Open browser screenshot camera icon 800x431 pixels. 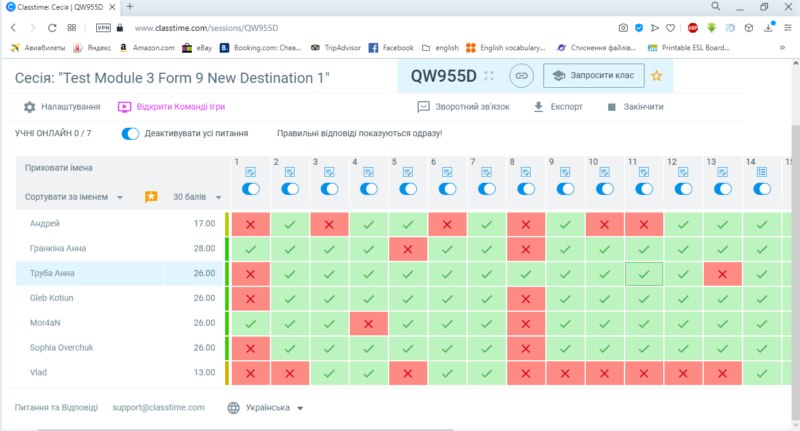623,28
